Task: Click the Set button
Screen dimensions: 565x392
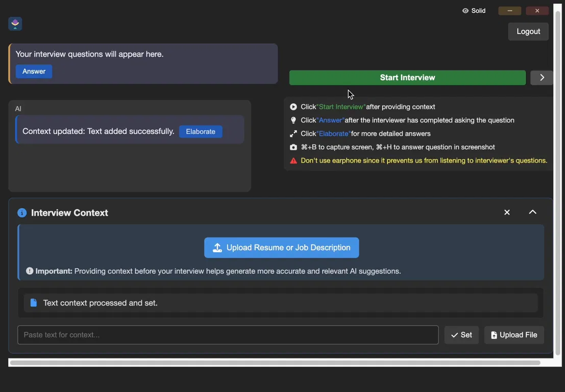Action: 461,335
